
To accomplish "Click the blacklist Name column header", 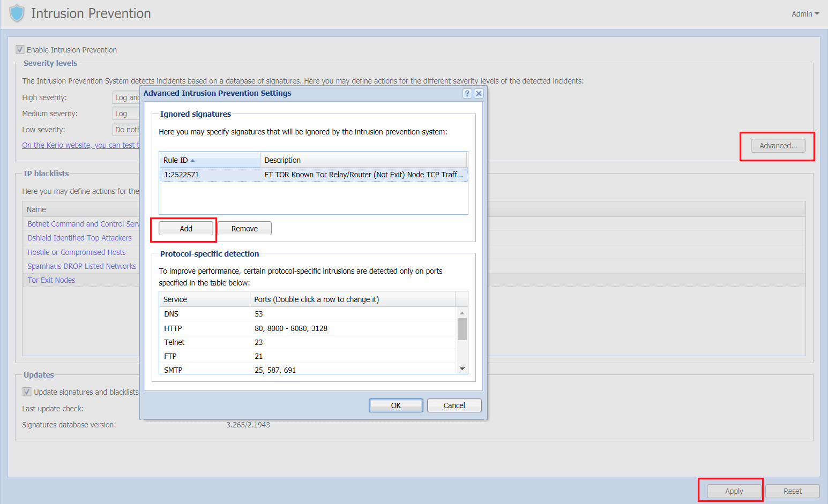I will pyautogui.click(x=81, y=209).
